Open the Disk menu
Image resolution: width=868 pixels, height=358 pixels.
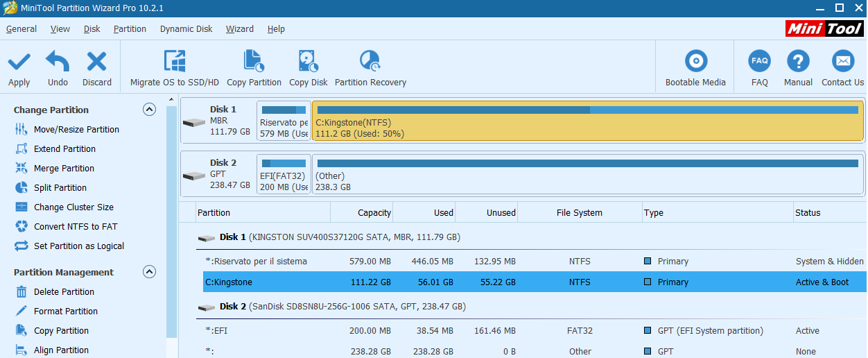[x=92, y=29]
